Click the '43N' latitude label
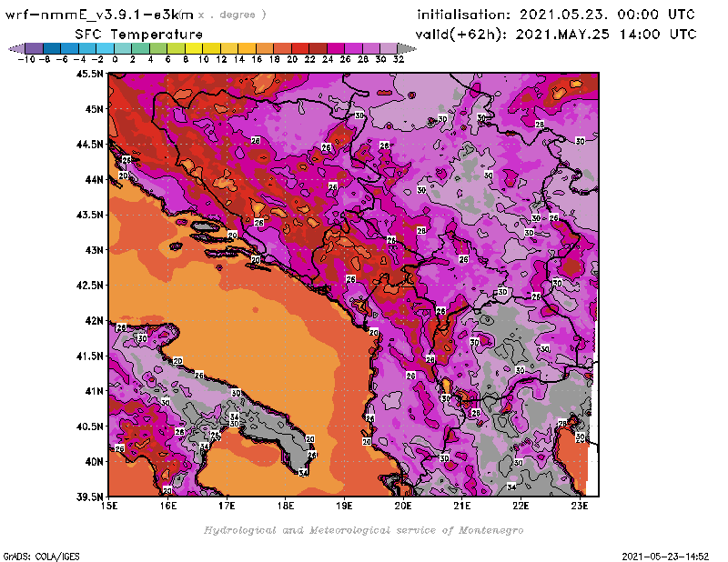728x562 pixels. point(95,250)
